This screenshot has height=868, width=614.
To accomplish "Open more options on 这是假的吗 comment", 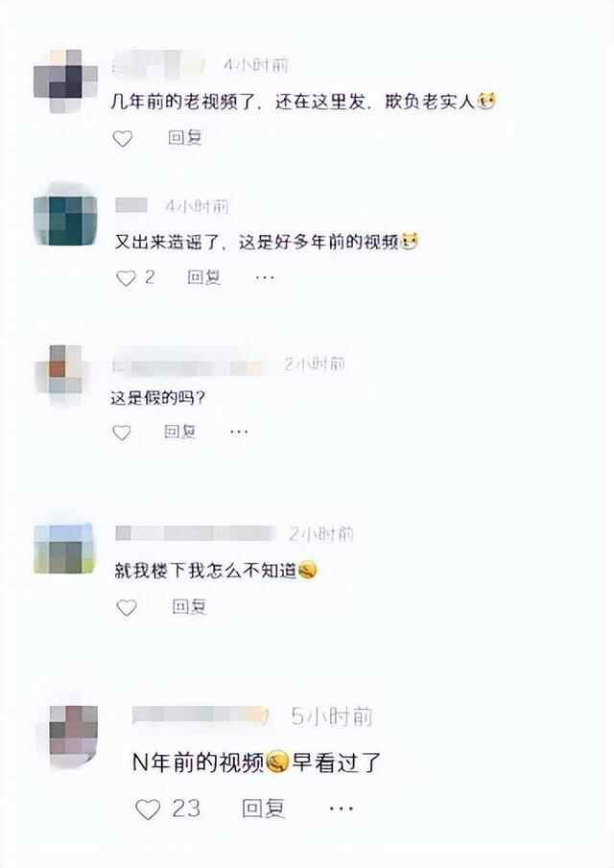I will (239, 432).
